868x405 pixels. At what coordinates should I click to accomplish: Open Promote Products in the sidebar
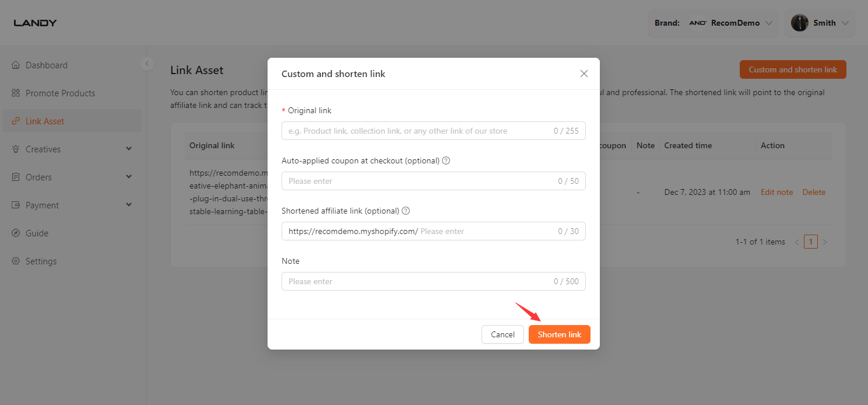tap(60, 93)
